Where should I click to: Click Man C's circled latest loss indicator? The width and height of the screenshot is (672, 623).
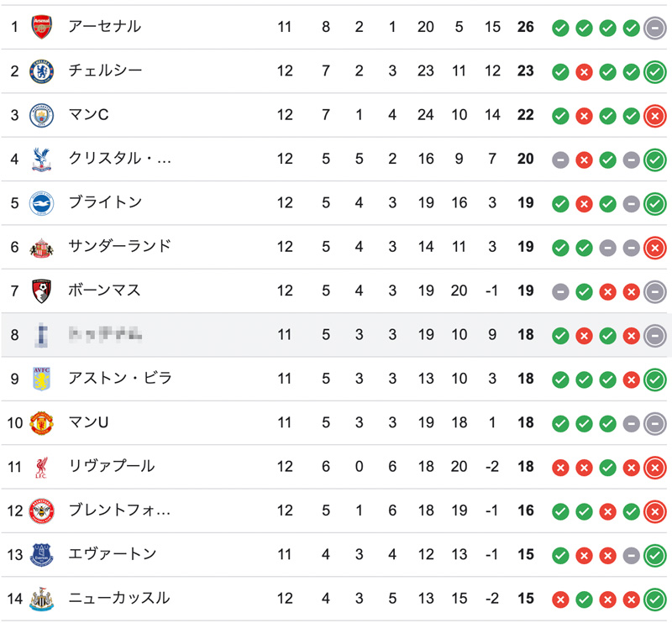point(654,115)
